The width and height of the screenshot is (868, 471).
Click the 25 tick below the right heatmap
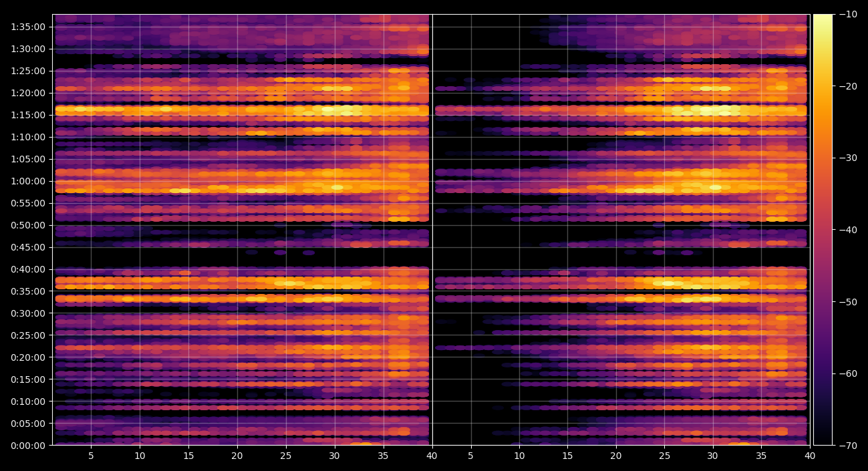tap(664, 456)
